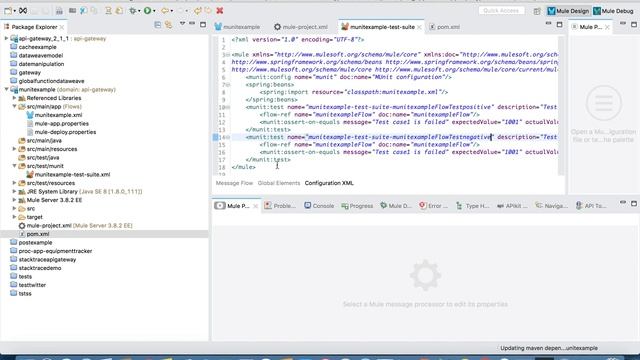Open the Mule Debugger tab
Screen dimensions: 640x360
396,206
